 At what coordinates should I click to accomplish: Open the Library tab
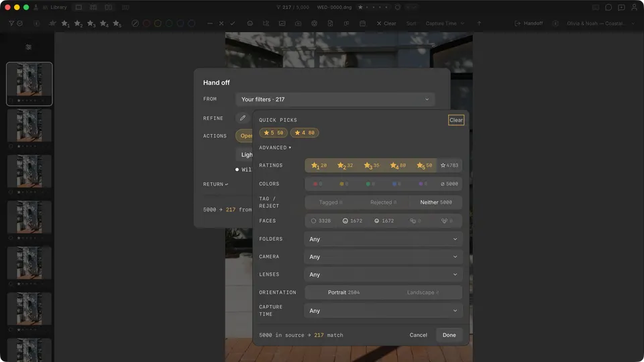coord(54,7)
